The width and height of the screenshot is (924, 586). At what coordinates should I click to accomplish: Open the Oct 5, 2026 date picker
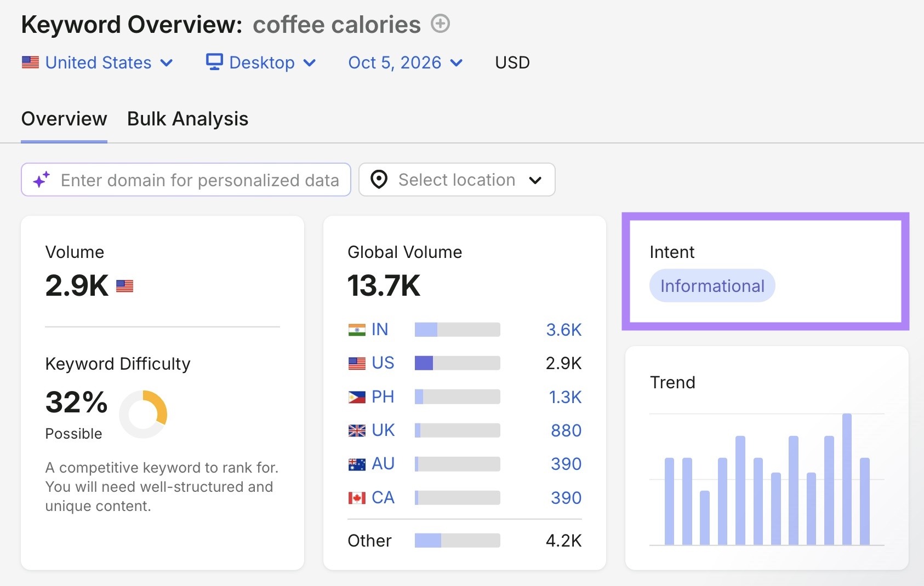406,62
